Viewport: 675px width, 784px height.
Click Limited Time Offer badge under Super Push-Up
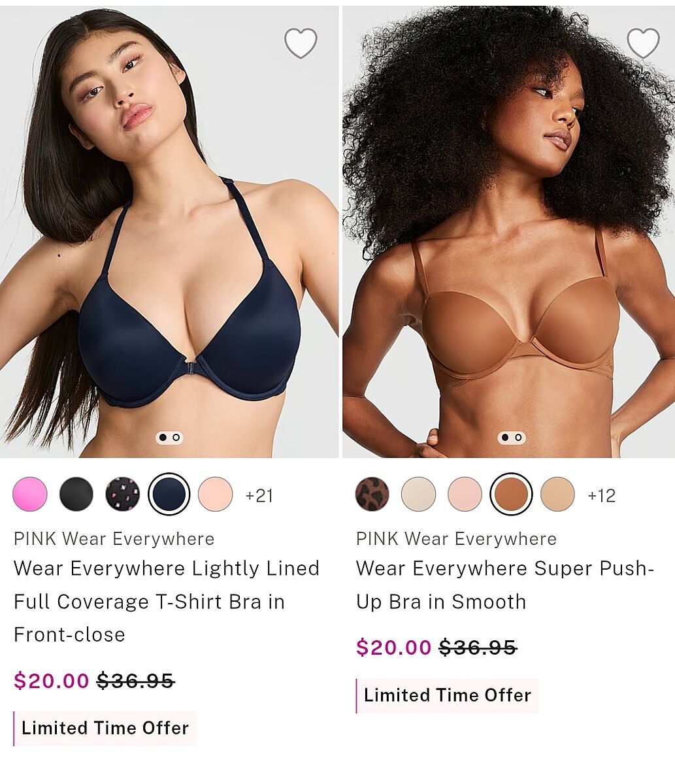click(448, 695)
